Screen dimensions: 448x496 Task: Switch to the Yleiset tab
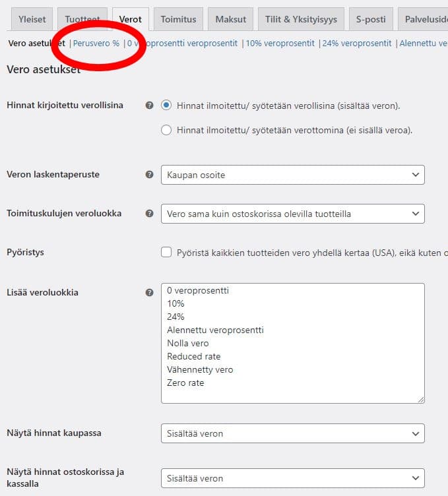32,19
